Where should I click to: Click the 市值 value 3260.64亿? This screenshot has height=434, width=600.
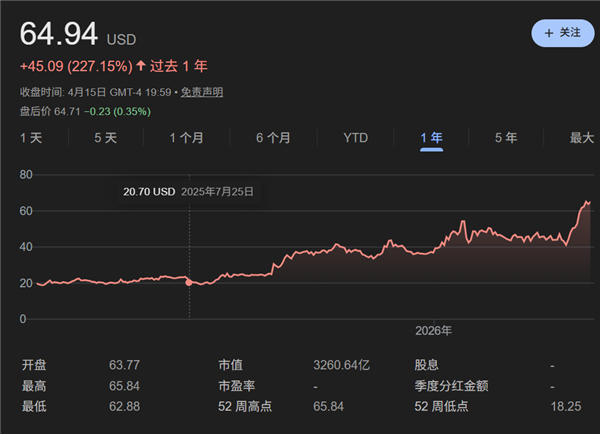(x=346, y=365)
